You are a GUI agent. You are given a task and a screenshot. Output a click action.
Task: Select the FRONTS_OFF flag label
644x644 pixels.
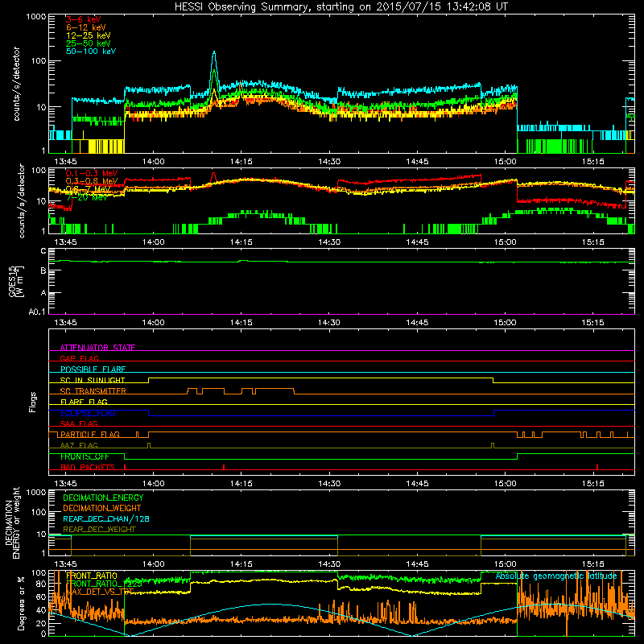coord(85,456)
